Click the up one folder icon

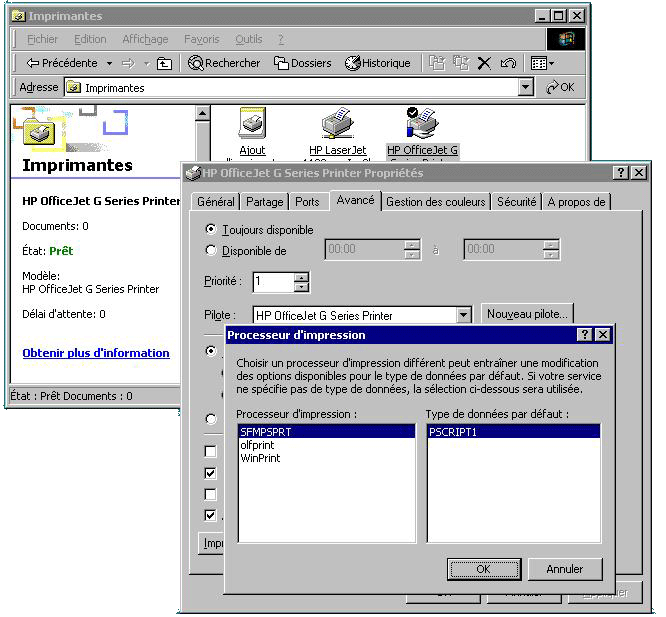tap(164, 64)
